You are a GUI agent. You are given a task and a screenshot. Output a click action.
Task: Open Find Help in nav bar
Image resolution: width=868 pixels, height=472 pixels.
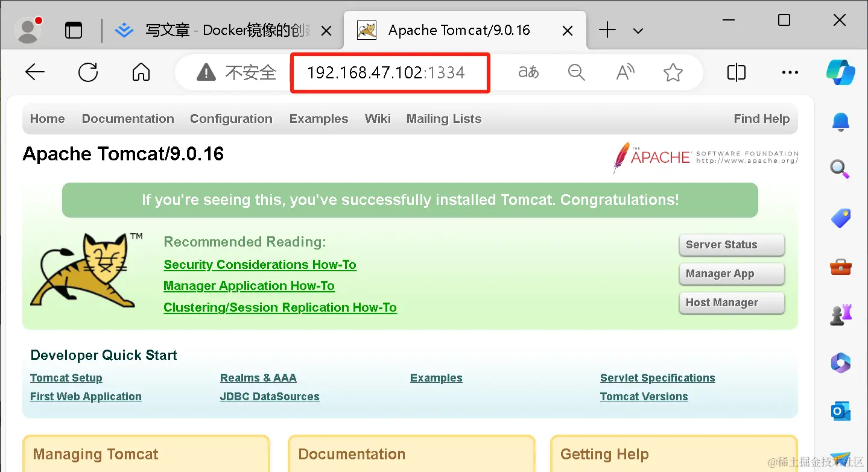coord(761,119)
